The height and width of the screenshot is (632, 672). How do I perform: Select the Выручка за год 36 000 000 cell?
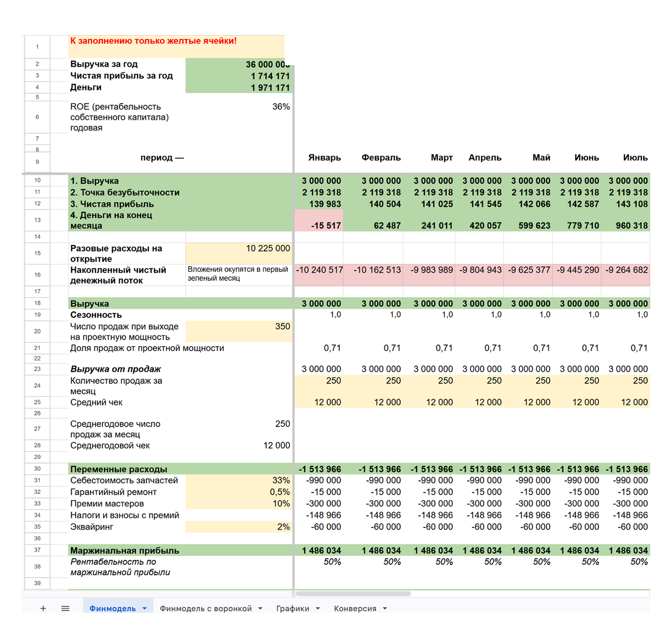[239, 64]
